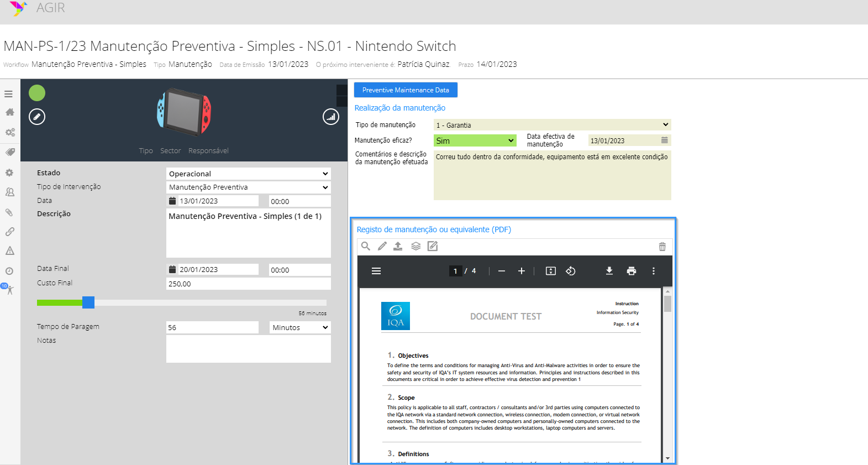Zoom out PDF with minus button
Viewport: 868px width, 465px height.
[502, 271]
